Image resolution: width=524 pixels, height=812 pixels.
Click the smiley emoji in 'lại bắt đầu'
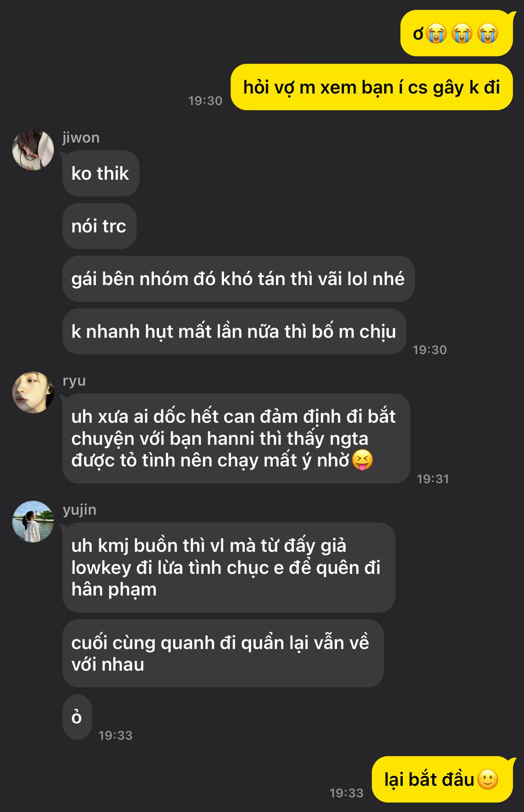pyautogui.click(x=488, y=779)
